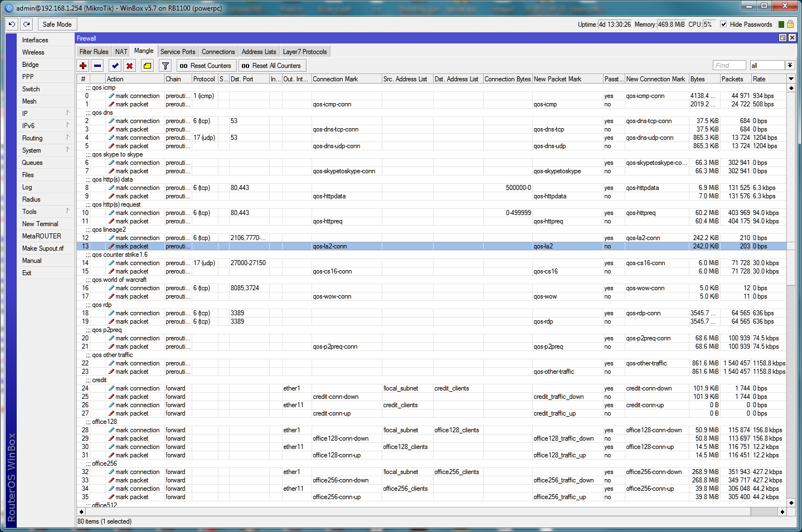Click the '80 items (1 selected)' status text
Image resolution: width=802 pixels, height=532 pixels.
[x=105, y=521]
